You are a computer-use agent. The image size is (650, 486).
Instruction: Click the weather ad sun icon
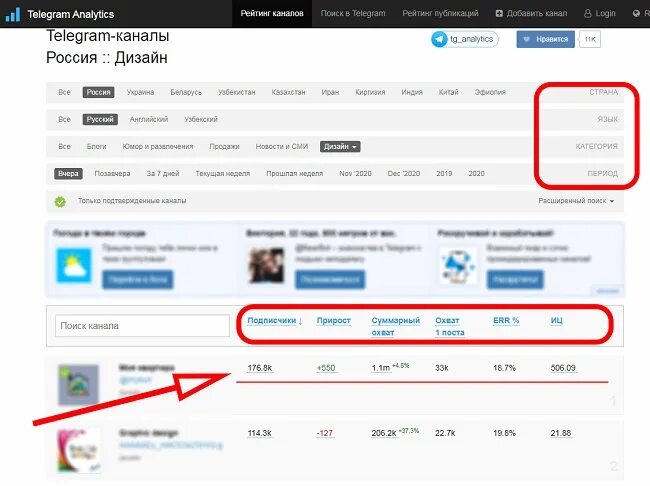74,265
